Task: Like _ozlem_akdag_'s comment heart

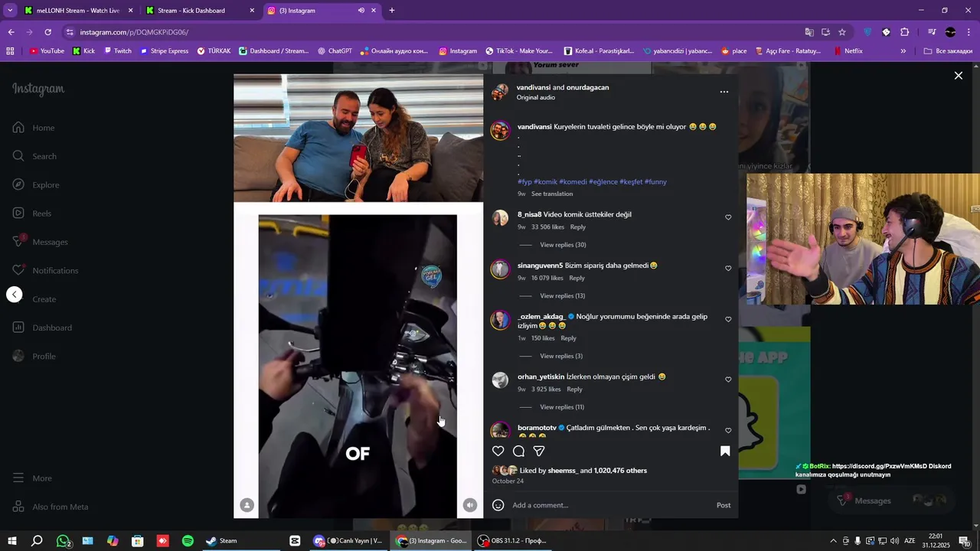Action: click(728, 320)
